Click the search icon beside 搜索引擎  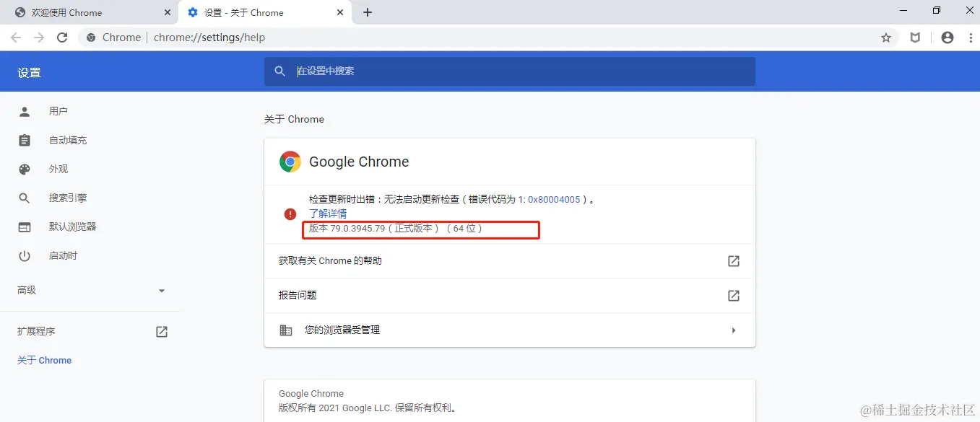click(25, 198)
